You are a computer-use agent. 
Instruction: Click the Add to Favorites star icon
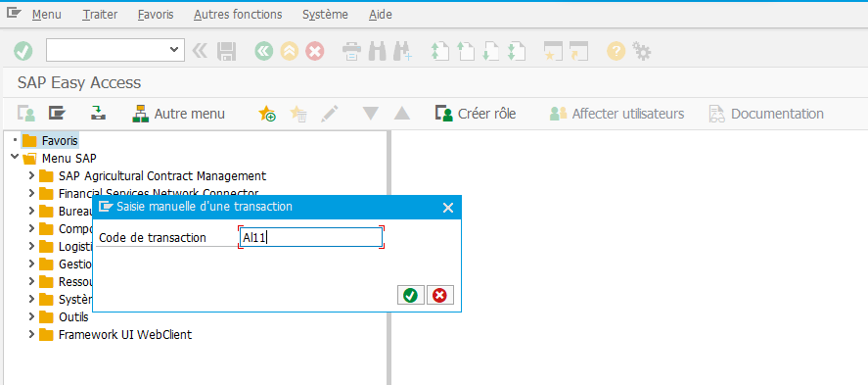click(x=267, y=114)
